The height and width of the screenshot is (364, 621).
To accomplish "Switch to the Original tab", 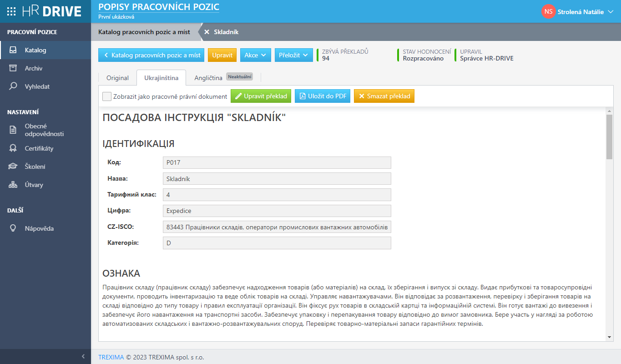I will pyautogui.click(x=117, y=78).
